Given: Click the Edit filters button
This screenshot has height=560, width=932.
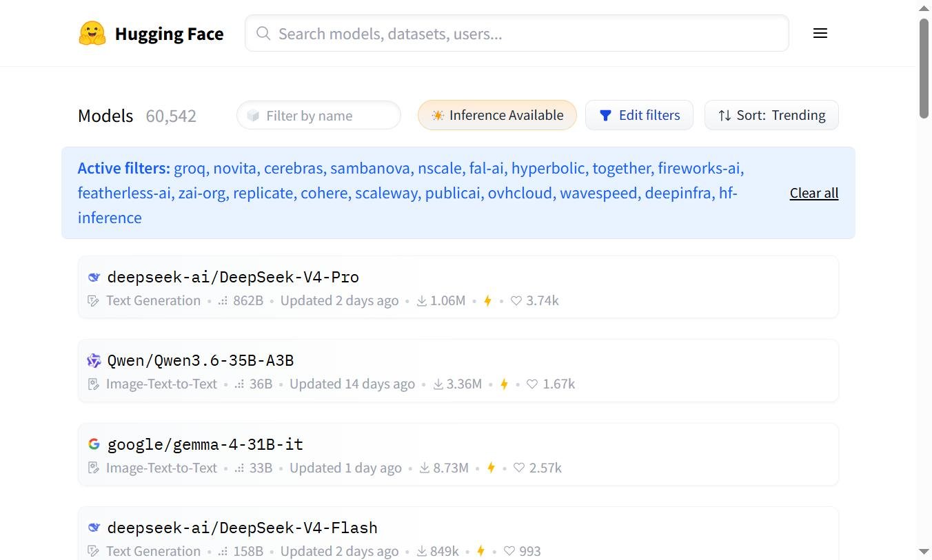Looking at the screenshot, I should pos(639,115).
